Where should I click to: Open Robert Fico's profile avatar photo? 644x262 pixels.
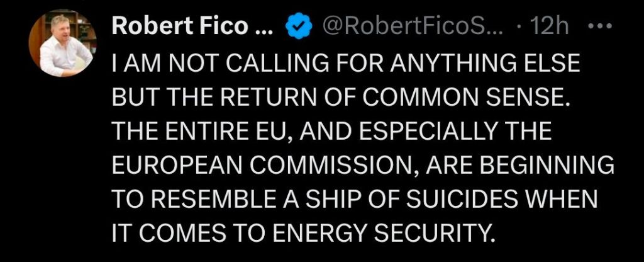[x=61, y=45]
